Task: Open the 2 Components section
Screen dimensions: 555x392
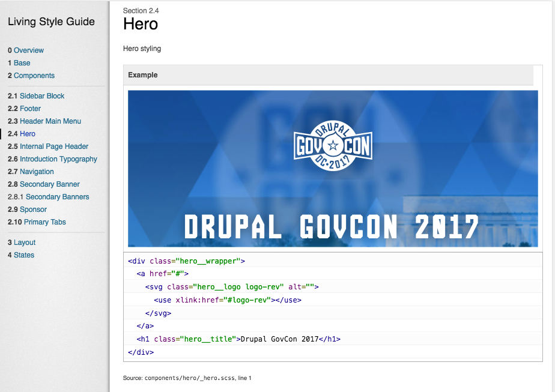Action: tap(31, 76)
